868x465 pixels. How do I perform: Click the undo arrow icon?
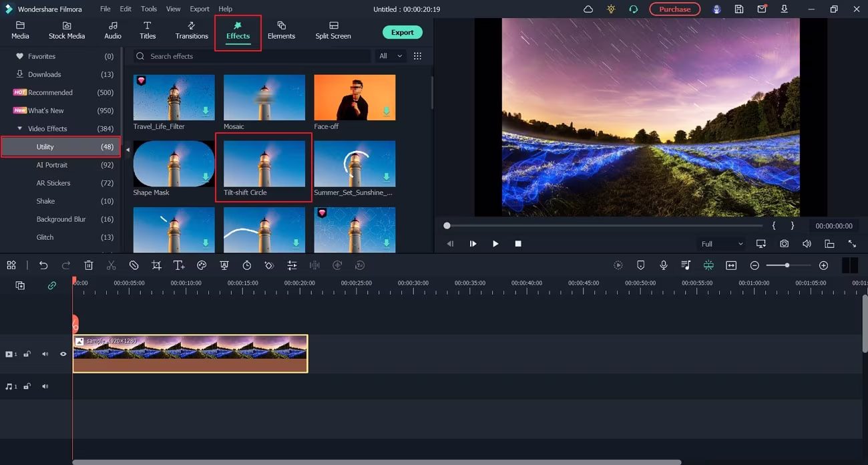43,265
